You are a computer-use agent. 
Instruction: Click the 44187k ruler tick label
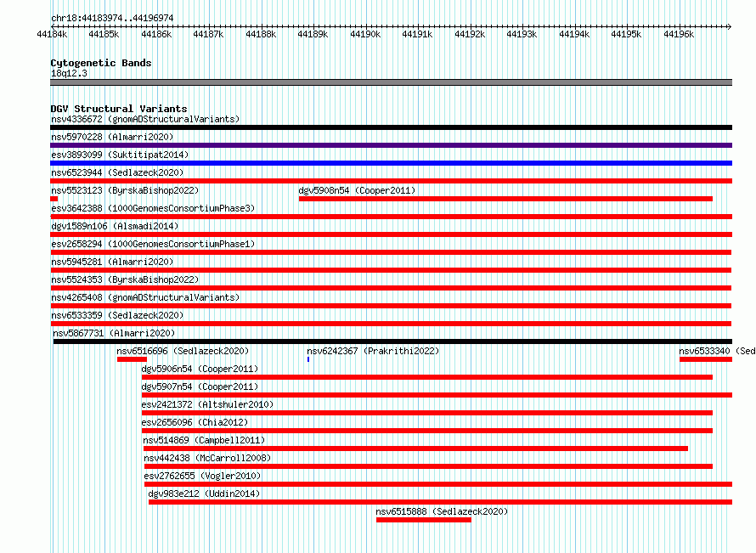(x=208, y=34)
